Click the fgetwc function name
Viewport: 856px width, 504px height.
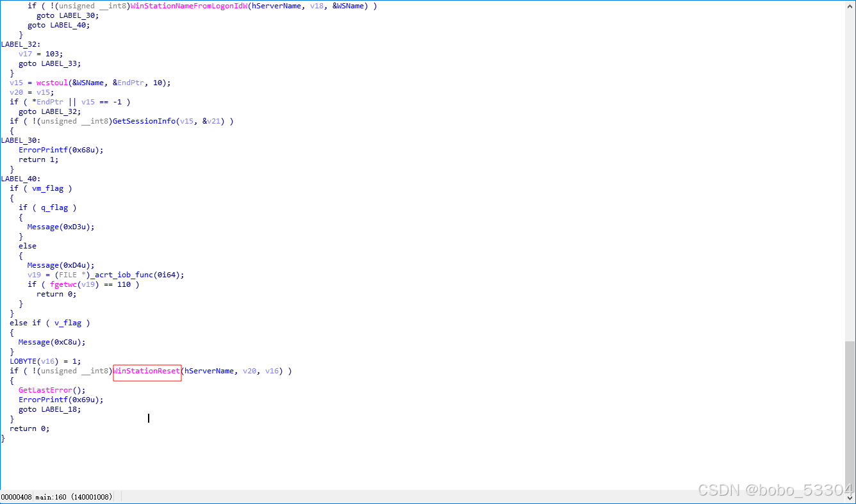[x=63, y=284]
